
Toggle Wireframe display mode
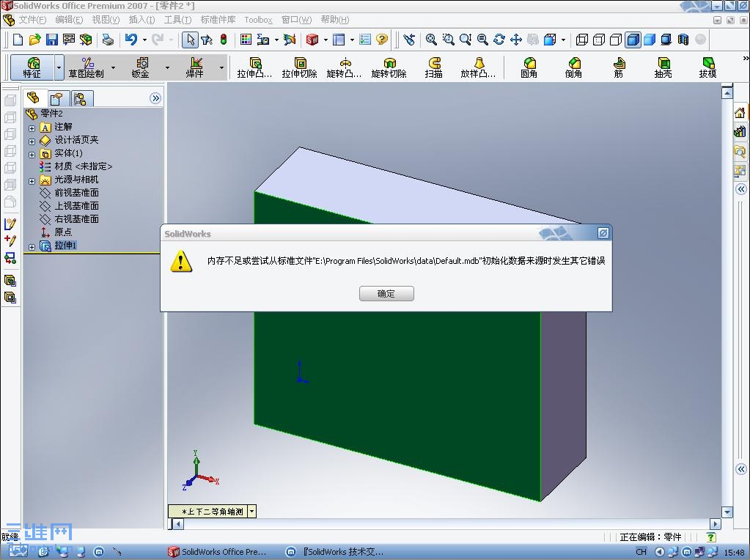pyautogui.click(x=581, y=40)
